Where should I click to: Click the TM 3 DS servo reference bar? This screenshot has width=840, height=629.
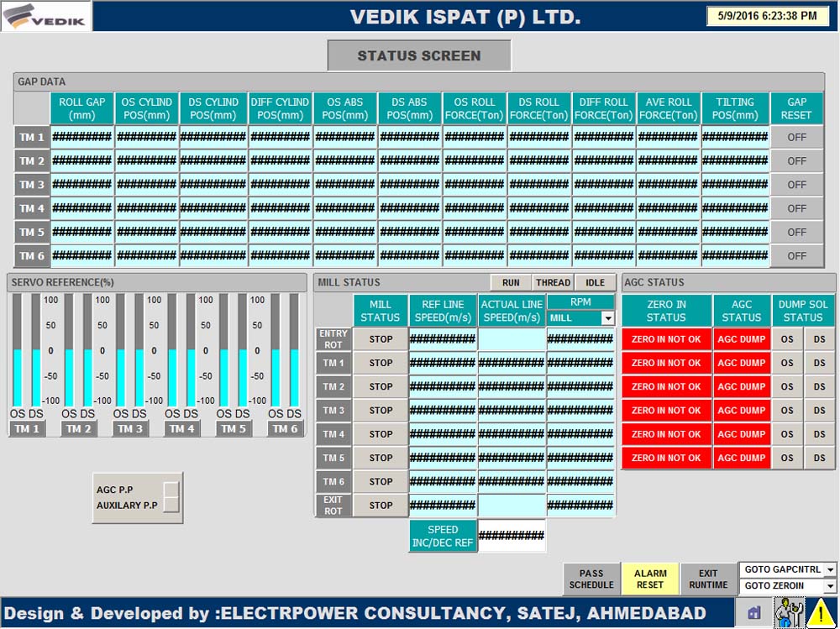point(139,350)
